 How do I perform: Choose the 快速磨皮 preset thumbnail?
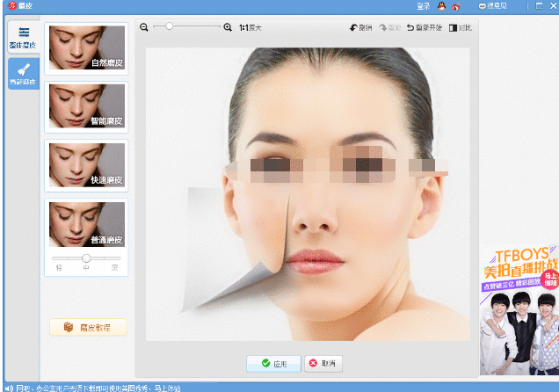[86, 164]
